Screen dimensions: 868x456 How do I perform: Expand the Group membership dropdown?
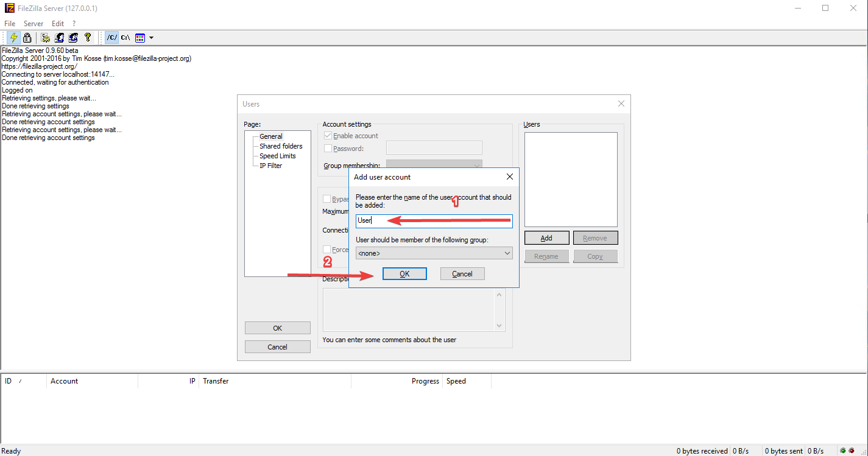click(x=434, y=165)
